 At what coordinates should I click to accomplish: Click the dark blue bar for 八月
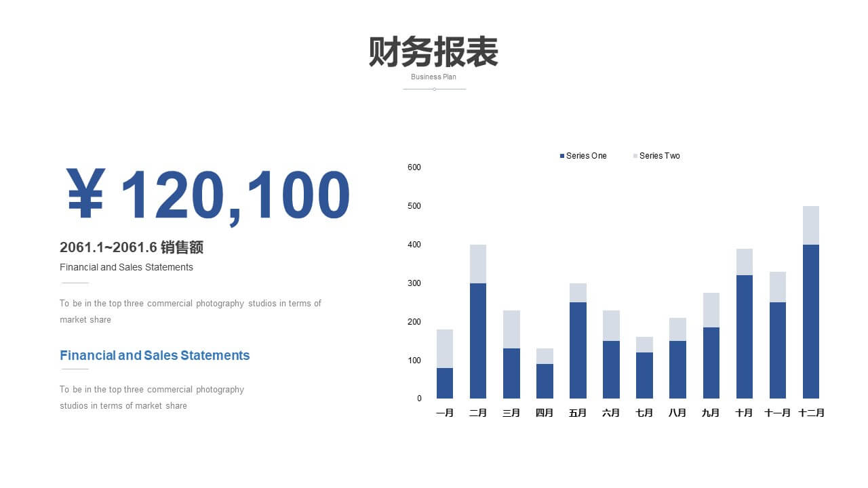(x=677, y=369)
